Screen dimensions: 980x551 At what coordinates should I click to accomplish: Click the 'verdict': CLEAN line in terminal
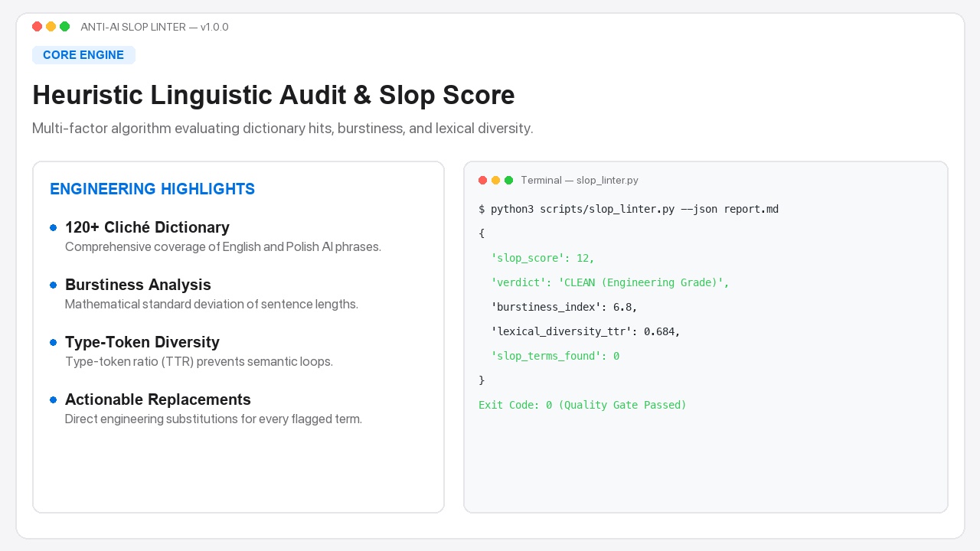coord(610,282)
